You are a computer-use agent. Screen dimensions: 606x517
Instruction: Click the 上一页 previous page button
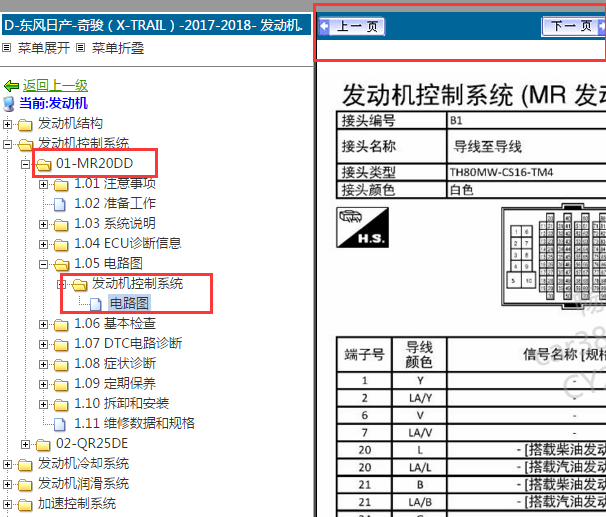coord(352,26)
